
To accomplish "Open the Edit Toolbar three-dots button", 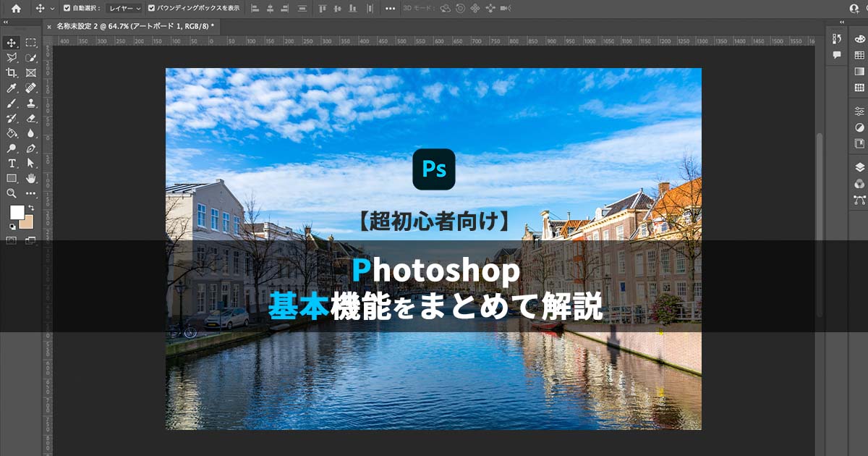I will (31, 193).
